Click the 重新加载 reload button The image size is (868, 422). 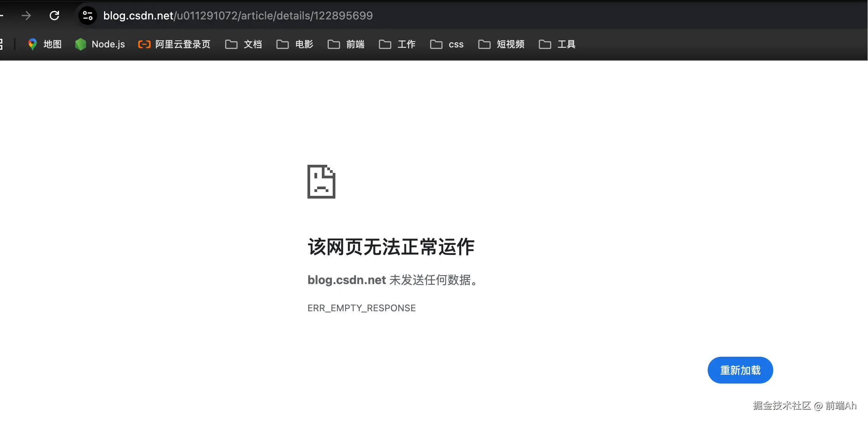pos(740,370)
